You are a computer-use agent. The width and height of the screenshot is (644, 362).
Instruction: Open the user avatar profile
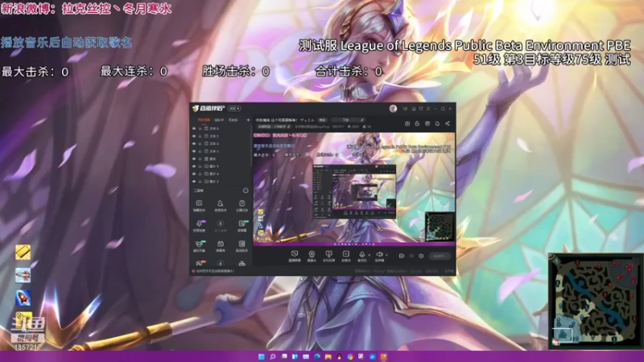393,109
